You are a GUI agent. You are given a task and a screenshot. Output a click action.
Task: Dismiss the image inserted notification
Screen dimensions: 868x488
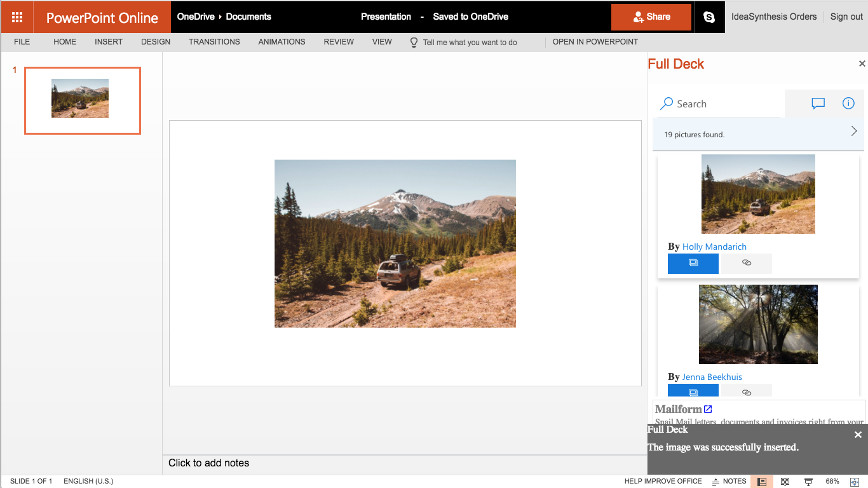pos(858,435)
